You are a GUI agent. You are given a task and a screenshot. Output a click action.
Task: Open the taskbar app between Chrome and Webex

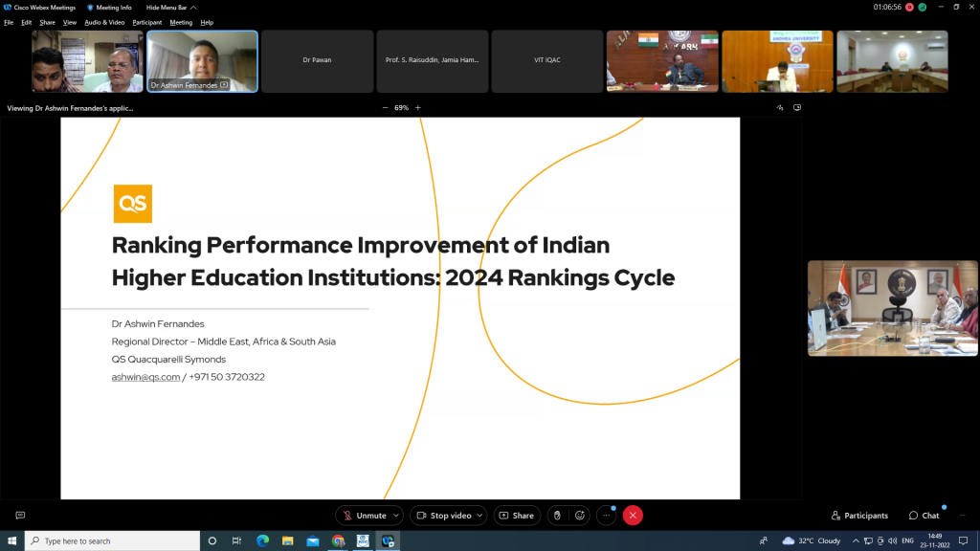363,541
